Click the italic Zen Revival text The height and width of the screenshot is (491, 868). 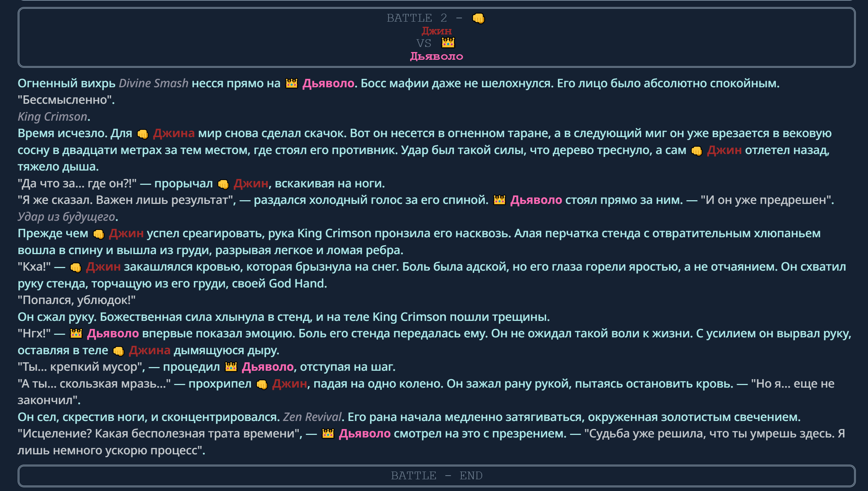(x=312, y=417)
